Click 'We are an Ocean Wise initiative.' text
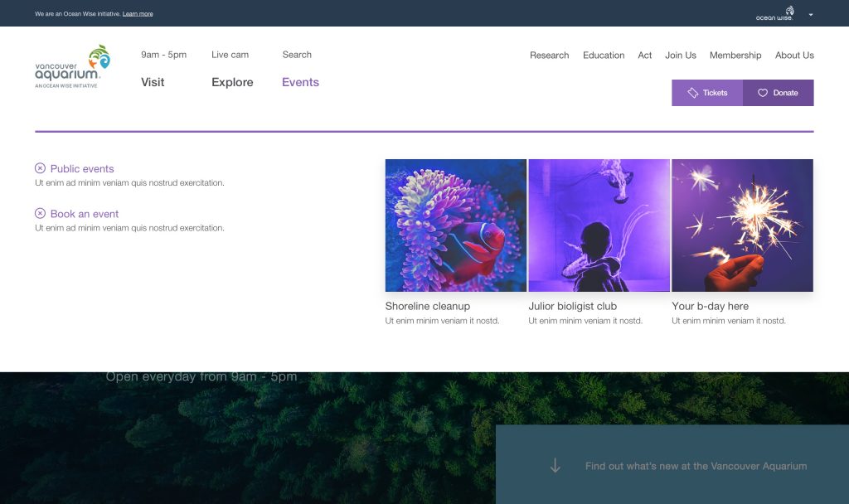The image size is (849, 504). click(x=77, y=14)
